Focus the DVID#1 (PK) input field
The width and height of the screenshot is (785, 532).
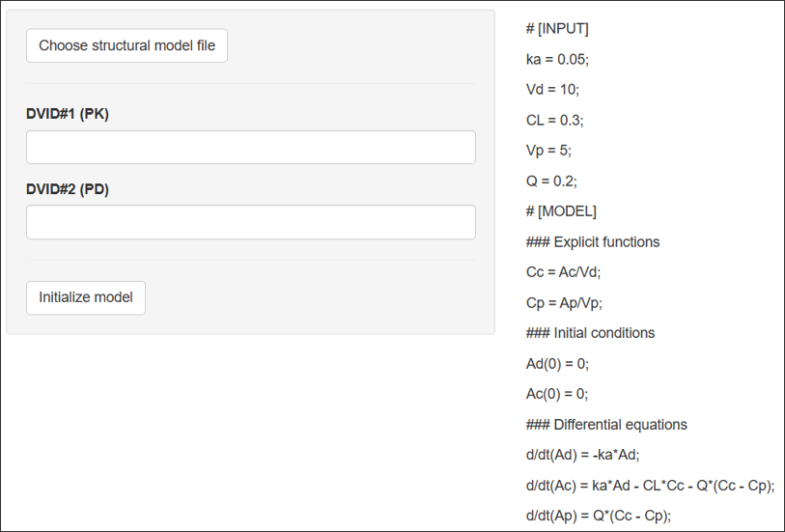pos(251,147)
